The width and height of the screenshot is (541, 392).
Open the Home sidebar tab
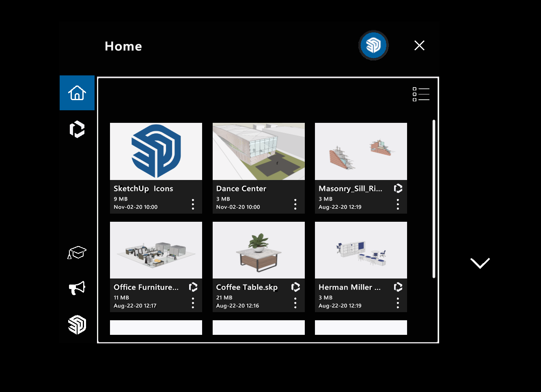(77, 93)
